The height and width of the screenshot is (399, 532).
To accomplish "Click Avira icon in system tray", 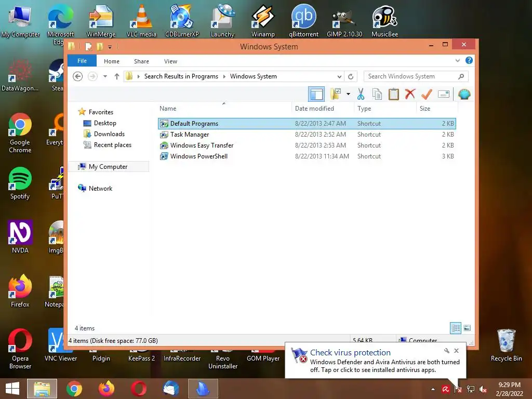I will coord(445,389).
